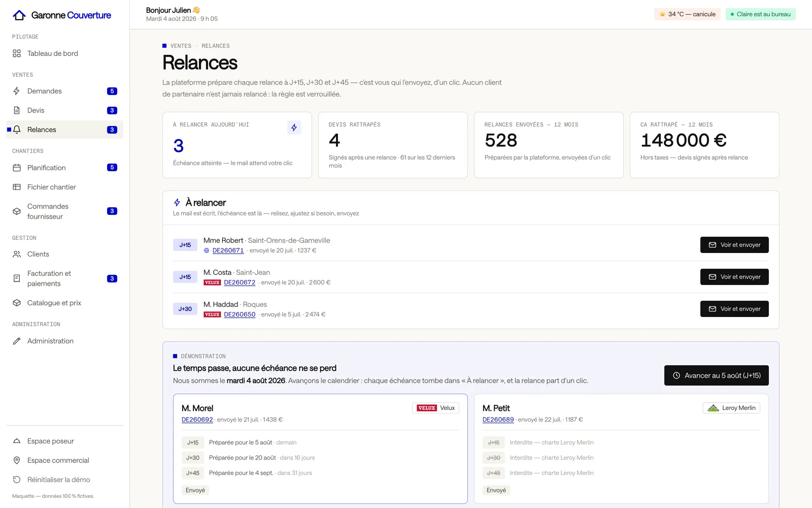
Task: Click the Claire est au bureau status badge
Action: 761,14
